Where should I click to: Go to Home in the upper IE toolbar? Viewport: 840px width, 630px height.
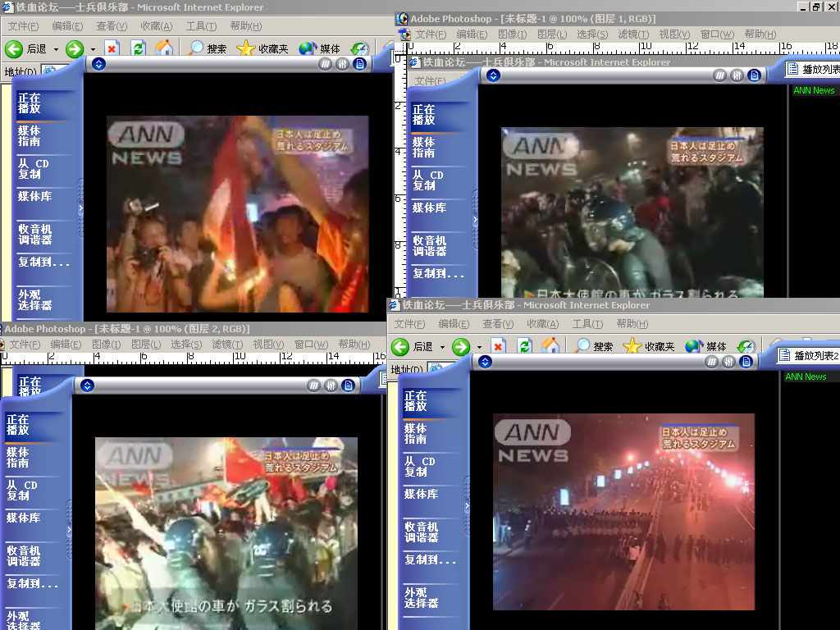click(x=164, y=48)
